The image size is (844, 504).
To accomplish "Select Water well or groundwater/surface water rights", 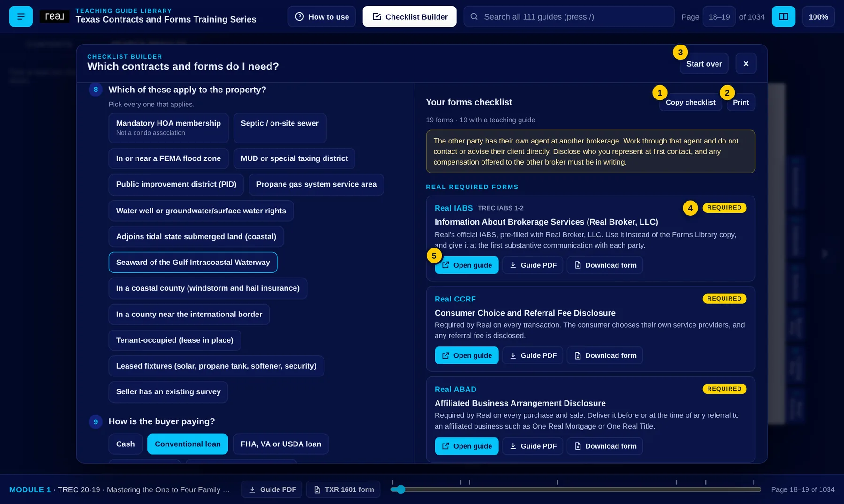I will point(201,211).
